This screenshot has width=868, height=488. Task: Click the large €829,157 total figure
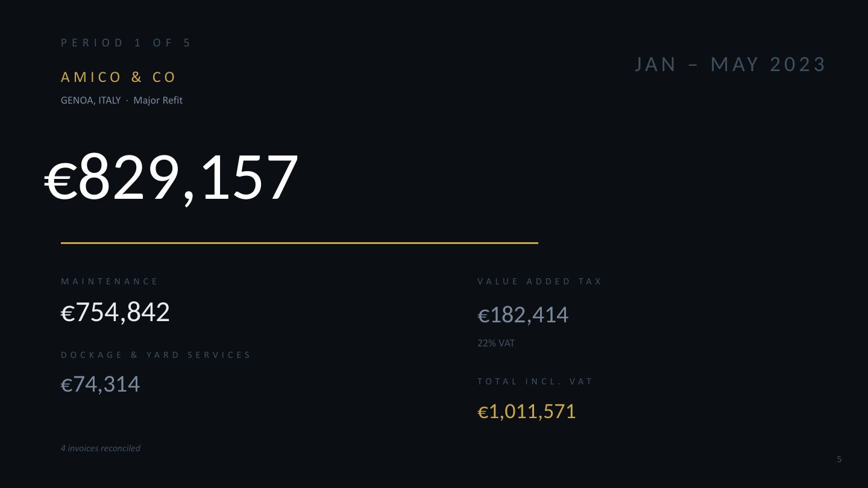[172, 177]
